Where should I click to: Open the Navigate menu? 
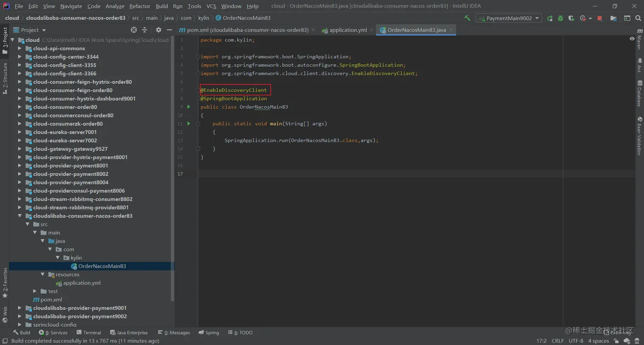click(x=71, y=6)
